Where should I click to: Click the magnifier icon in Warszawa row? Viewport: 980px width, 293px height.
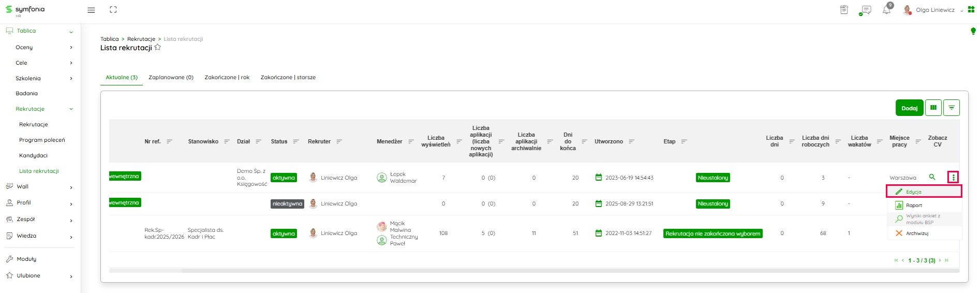pos(932,177)
